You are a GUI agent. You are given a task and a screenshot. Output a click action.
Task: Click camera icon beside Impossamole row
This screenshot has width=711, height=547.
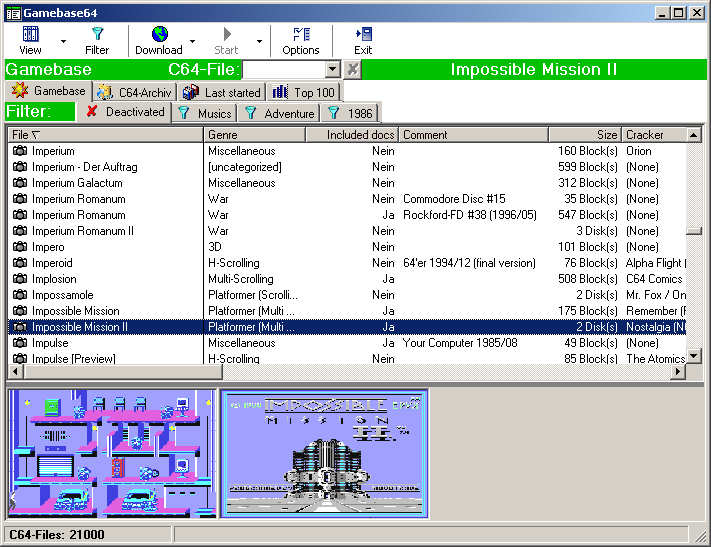pyautogui.click(x=19, y=295)
